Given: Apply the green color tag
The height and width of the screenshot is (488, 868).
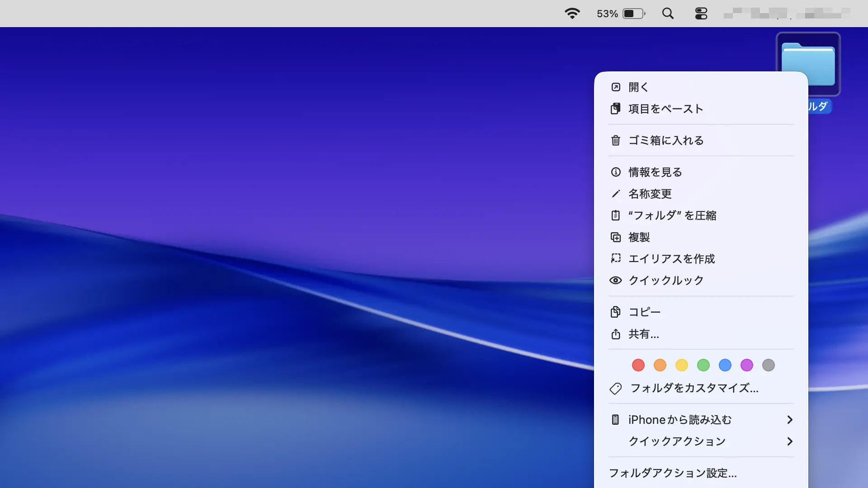Looking at the screenshot, I should (703, 365).
